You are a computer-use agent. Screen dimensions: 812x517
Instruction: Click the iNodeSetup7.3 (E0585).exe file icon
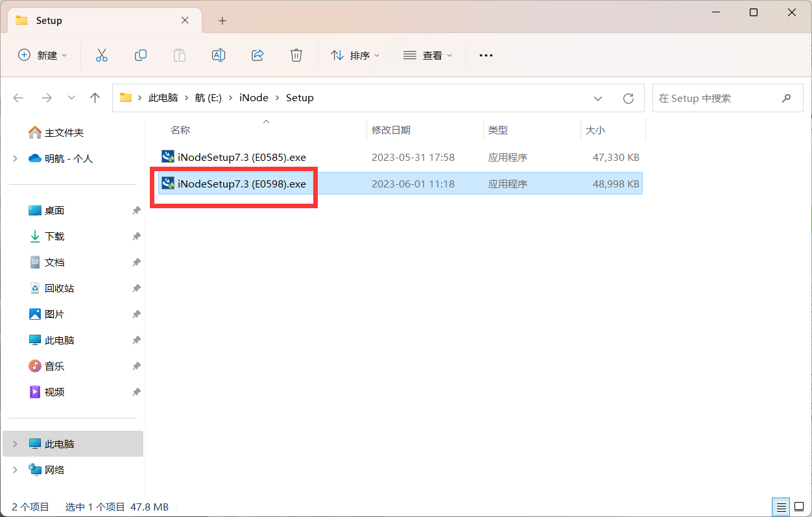(168, 157)
